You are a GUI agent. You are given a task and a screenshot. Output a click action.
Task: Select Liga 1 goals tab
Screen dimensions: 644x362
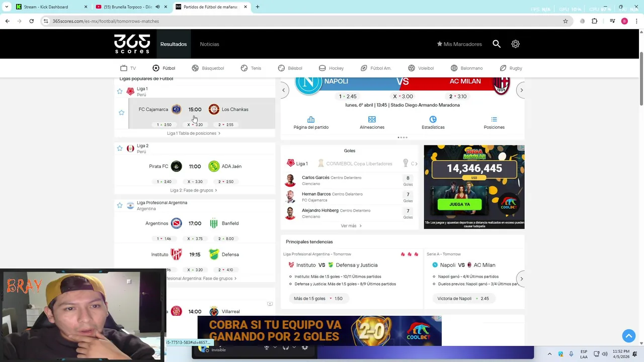[x=297, y=163]
